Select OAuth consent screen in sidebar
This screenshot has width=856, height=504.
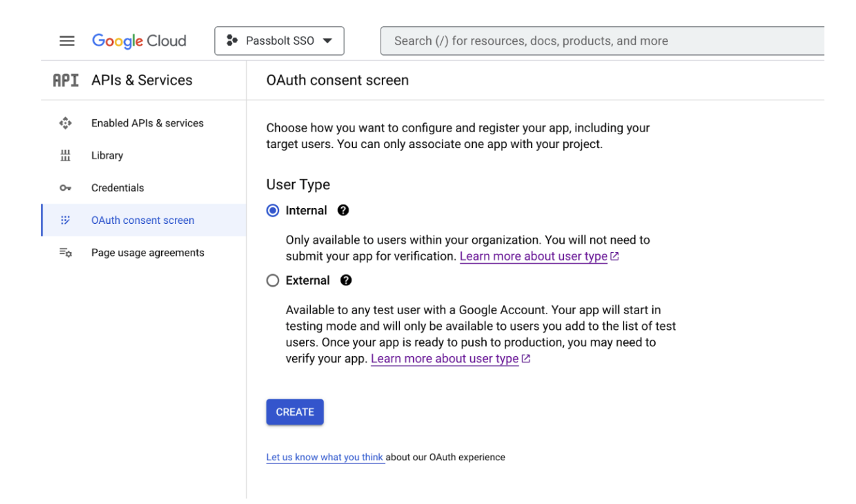tap(143, 221)
